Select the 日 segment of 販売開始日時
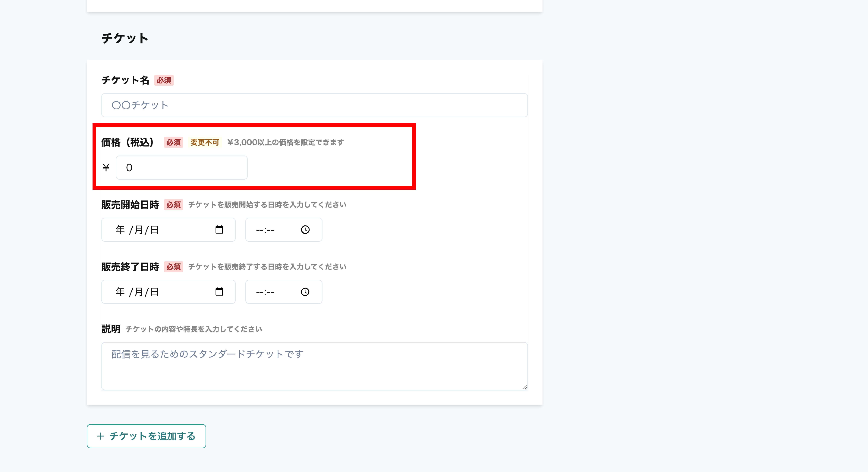The height and width of the screenshot is (472, 868). [x=154, y=230]
